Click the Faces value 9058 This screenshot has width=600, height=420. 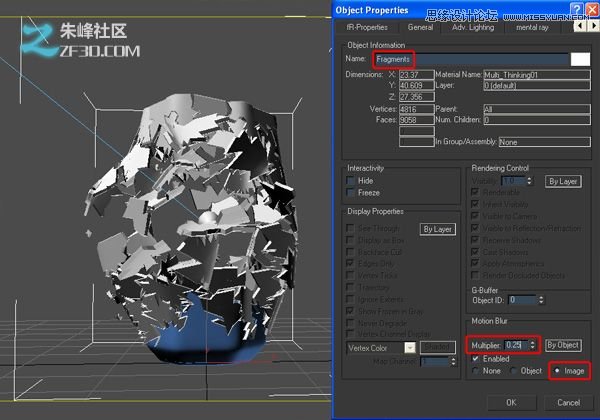click(x=417, y=120)
